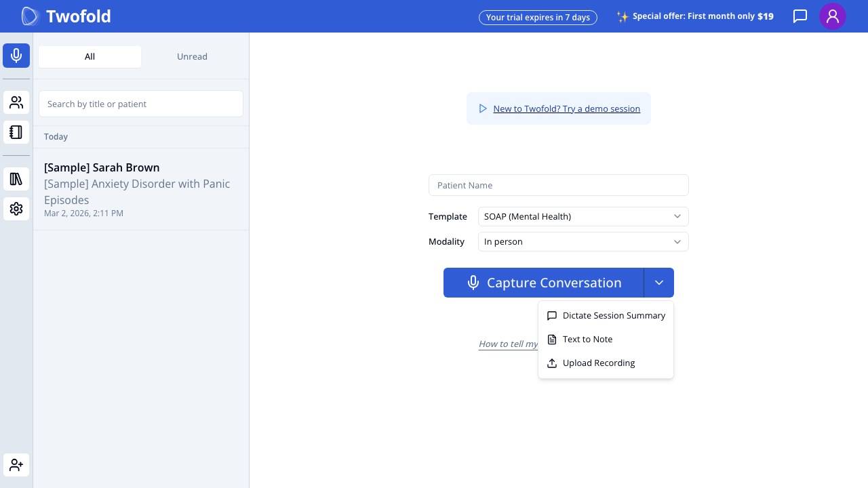This screenshot has height=488, width=868.
Task: Switch to the Unread tab
Action: click(x=192, y=57)
